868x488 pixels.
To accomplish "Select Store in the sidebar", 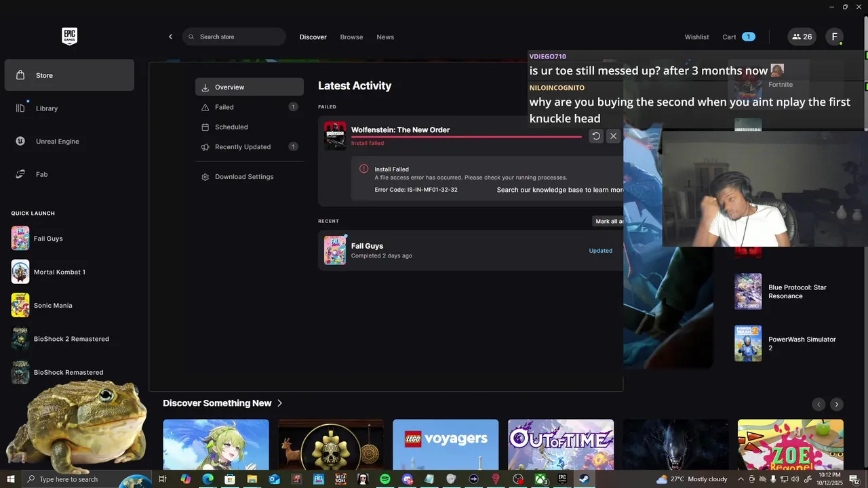I will point(69,75).
